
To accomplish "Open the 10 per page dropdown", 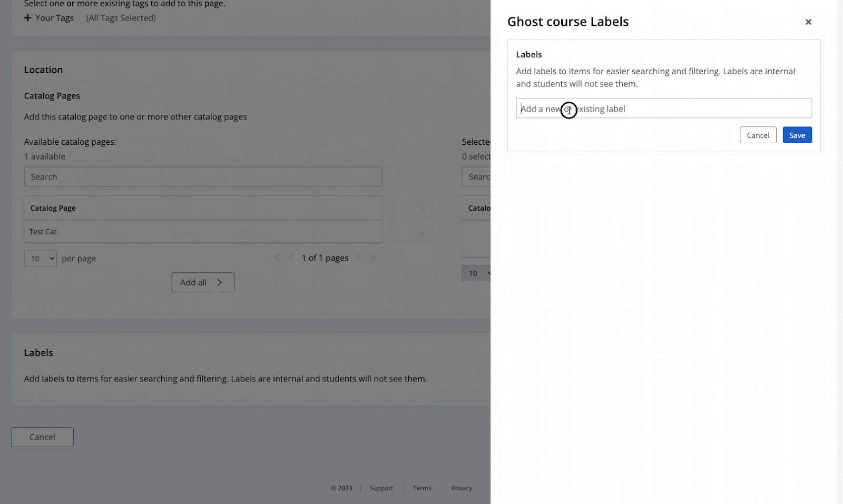I will [x=40, y=259].
